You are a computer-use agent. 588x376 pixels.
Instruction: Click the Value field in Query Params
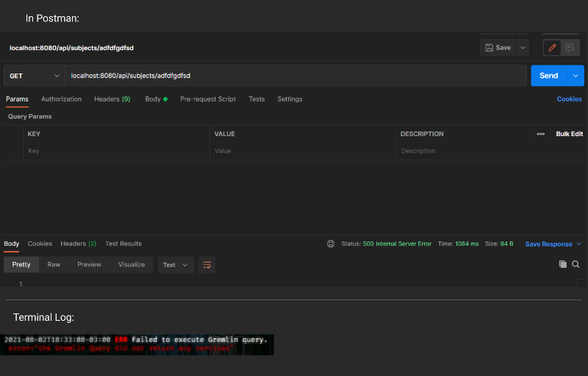click(303, 151)
